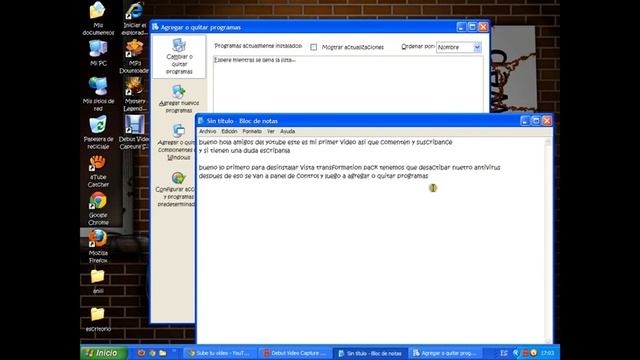Screen dimensions: 640x360
Task: Click the ES language indicator in the tray
Action: click(x=504, y=353)
